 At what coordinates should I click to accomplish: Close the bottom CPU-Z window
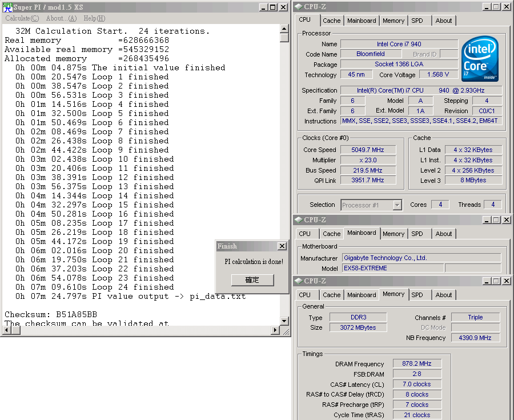507,281
